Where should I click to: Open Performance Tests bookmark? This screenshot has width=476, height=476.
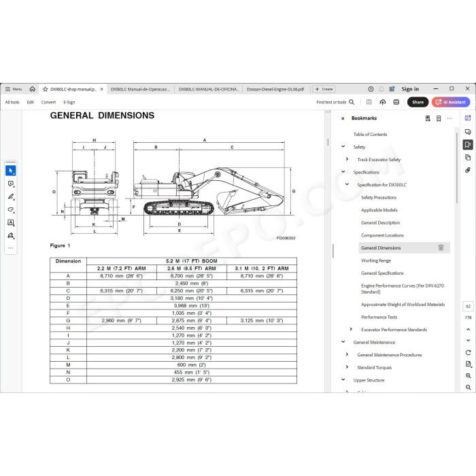pos(379,317)
